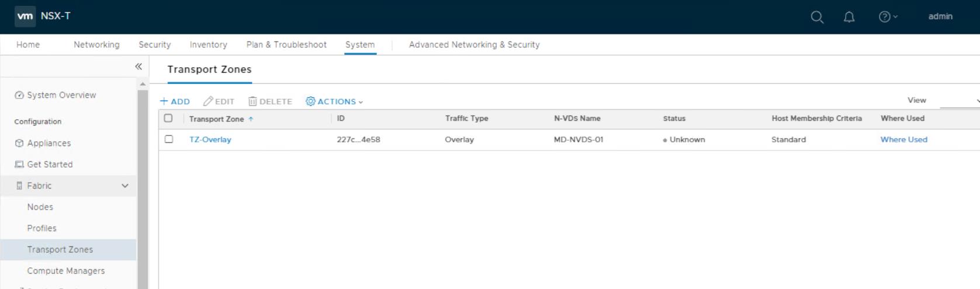Image resolution: width=980 pixels, height=289 pixels.
Task: Click the Transport Zones heading tab
Action: pos(209,69)
